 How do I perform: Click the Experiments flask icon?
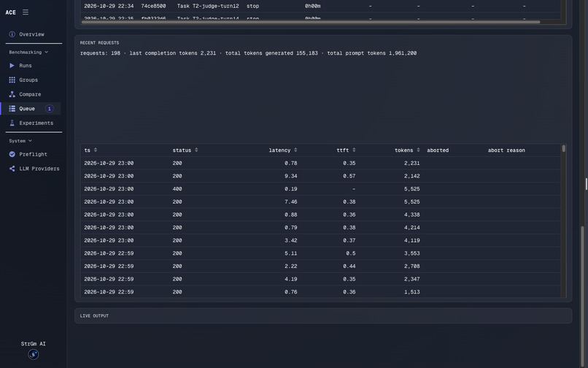coord(12,123)
